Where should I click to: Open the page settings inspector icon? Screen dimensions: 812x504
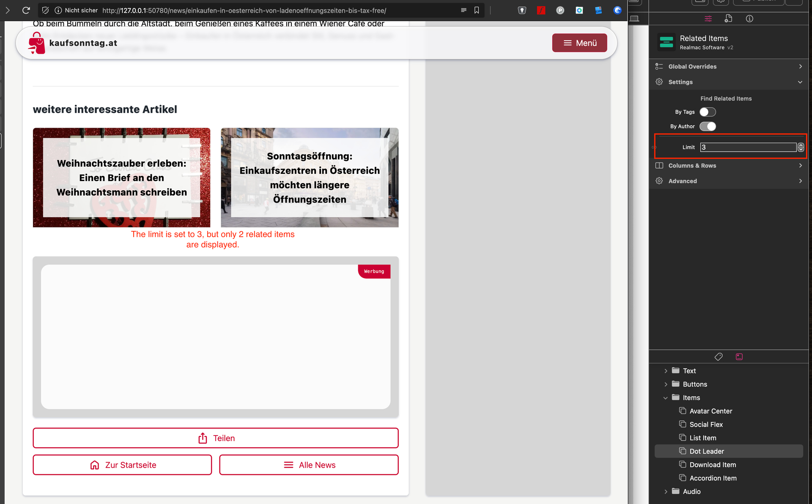coord(728,19)
